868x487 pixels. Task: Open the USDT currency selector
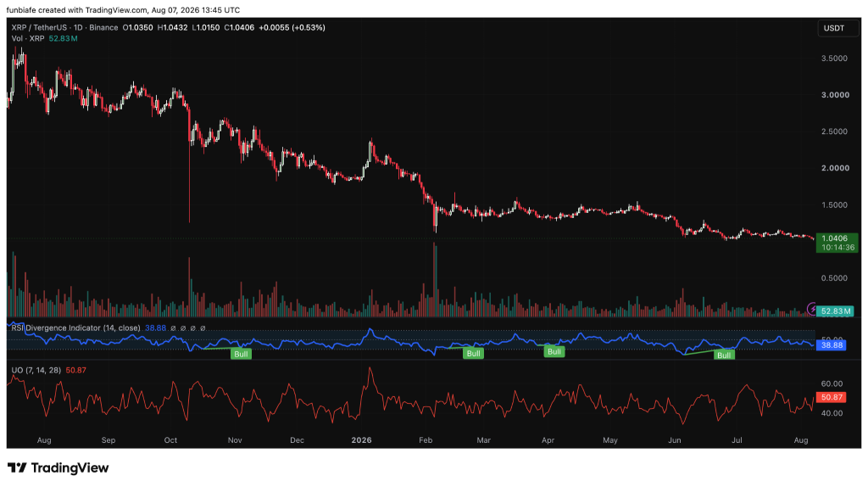(834, 28)
